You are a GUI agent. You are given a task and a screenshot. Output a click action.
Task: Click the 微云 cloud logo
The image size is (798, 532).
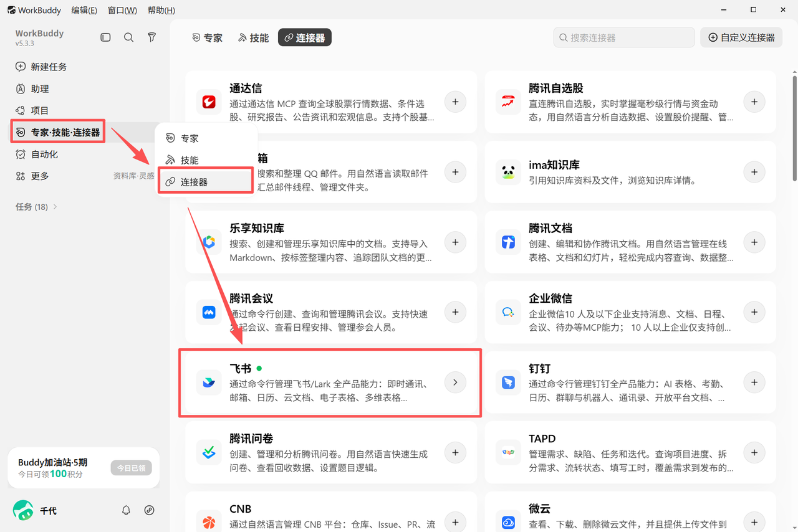(508, 522)
